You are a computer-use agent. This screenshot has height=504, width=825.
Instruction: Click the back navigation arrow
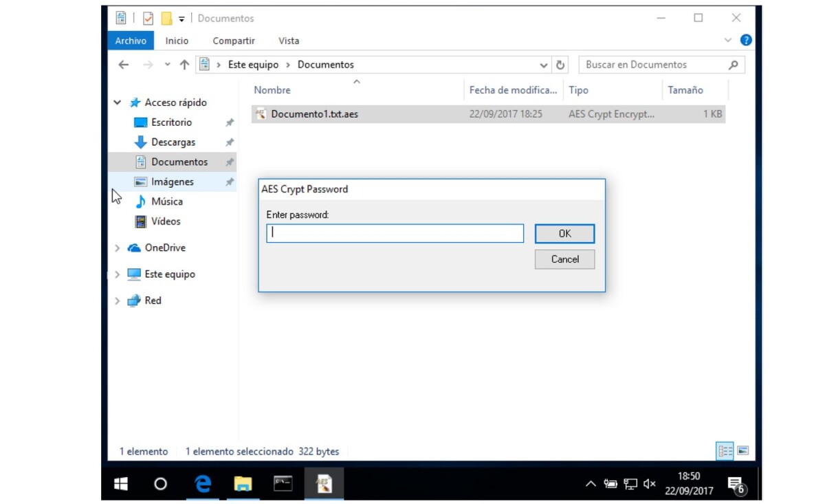123,64
